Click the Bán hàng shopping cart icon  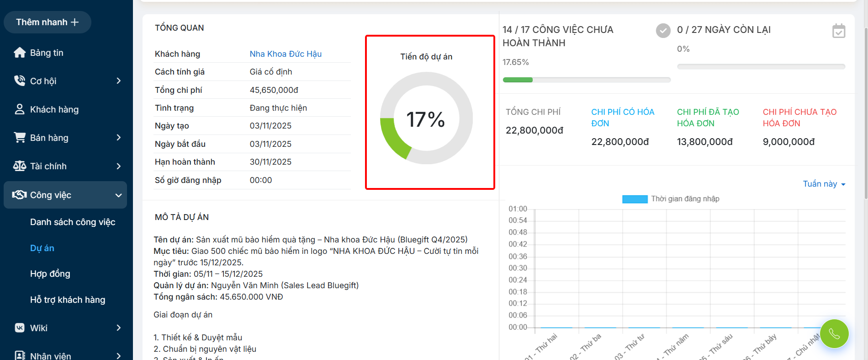20,138
